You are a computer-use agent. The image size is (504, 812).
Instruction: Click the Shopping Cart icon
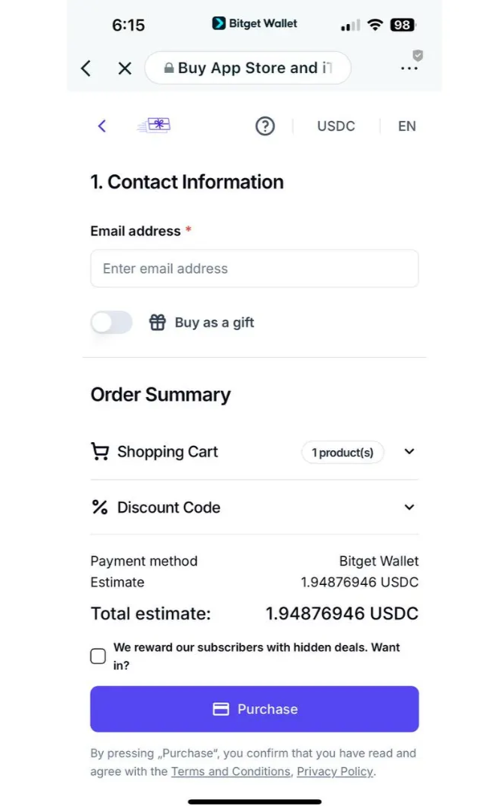click(x=100, y=452)
